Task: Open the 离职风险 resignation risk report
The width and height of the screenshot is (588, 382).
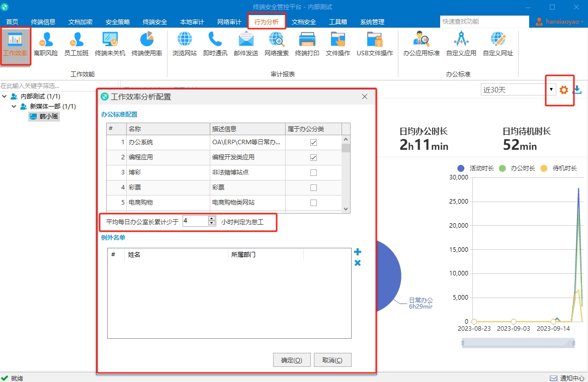Action: pos(46,45)
